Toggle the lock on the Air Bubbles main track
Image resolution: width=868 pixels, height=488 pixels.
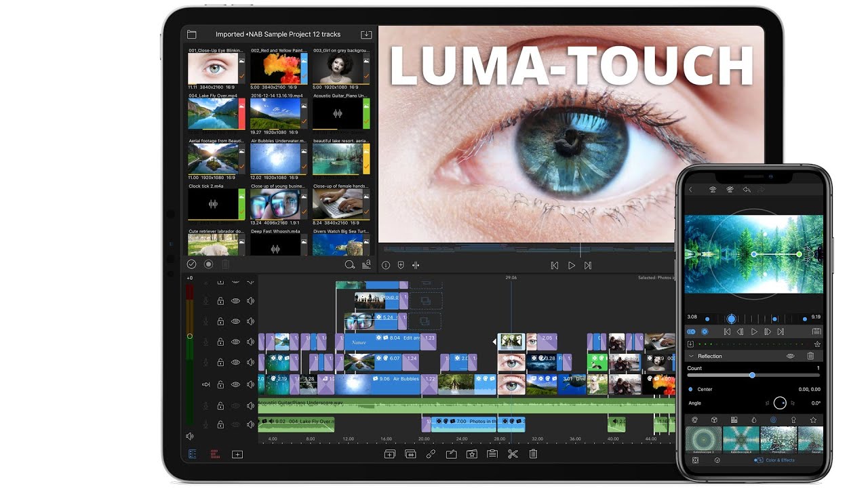(220, 384)
